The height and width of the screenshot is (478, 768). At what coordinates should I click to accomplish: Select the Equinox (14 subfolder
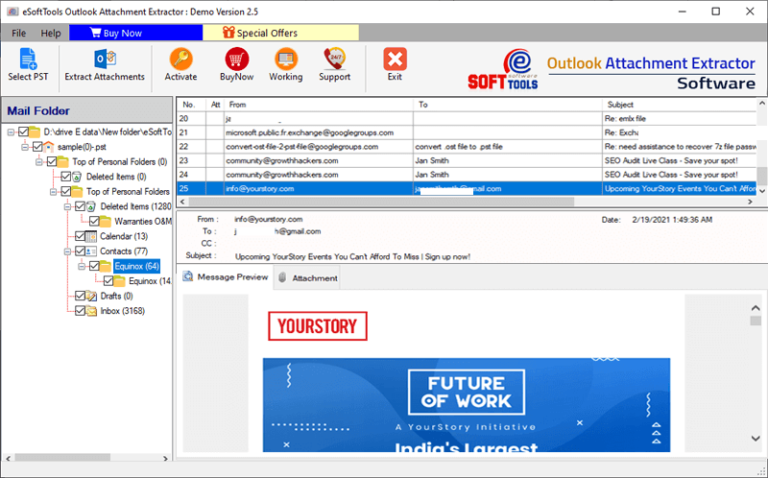click(x=149, y=281)
